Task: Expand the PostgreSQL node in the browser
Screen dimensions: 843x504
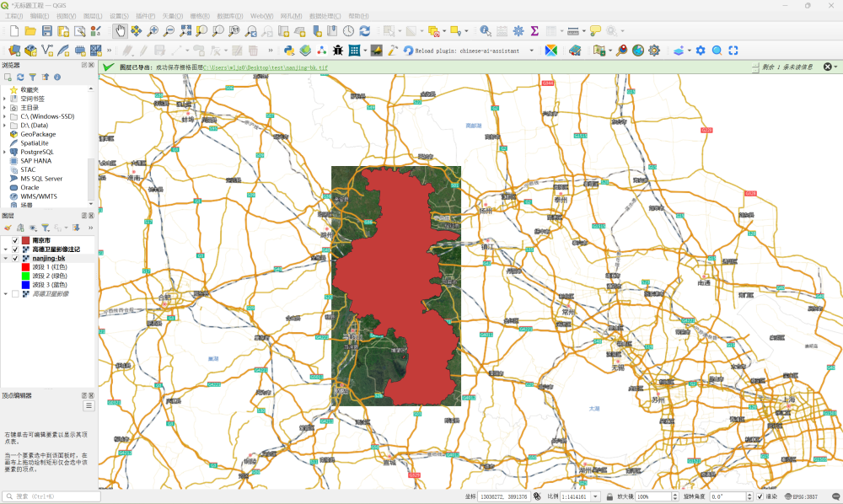Action: tap(4, 152)
